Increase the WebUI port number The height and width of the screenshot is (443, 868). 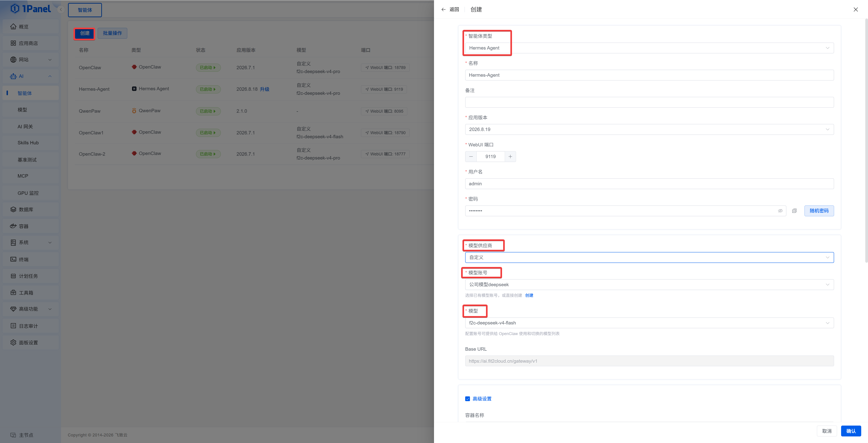click(510, 157)
